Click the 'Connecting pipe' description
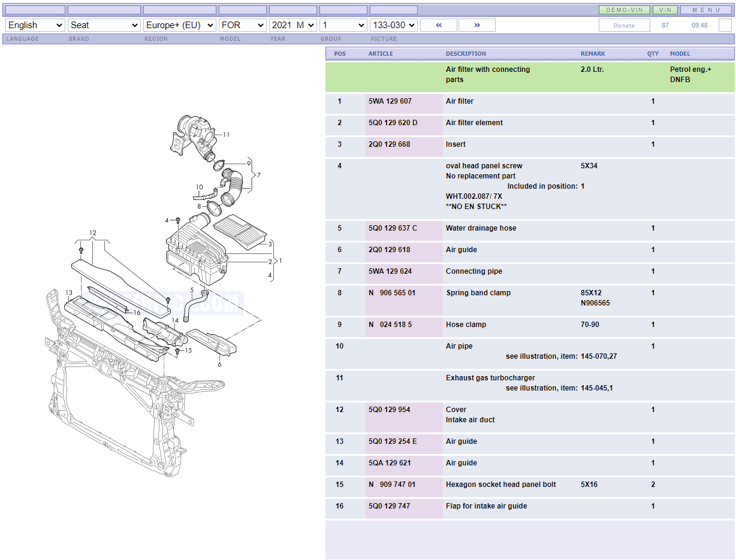 pyautogui.click(x=474, y=271)
